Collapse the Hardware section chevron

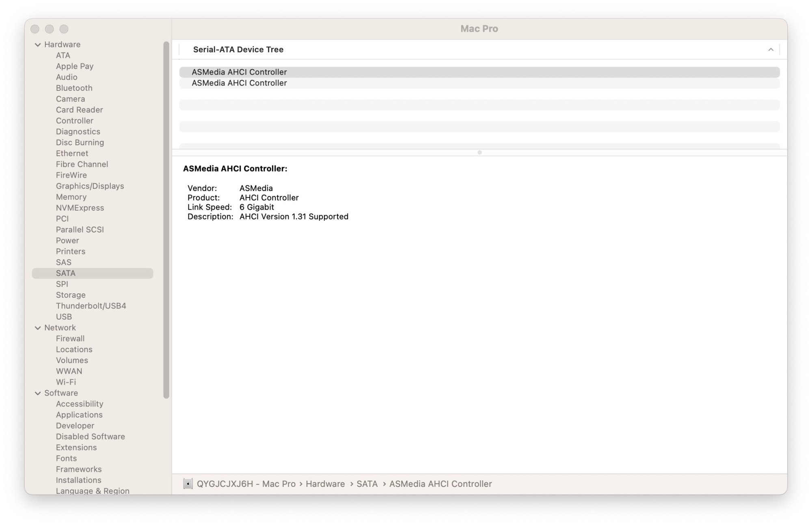pyautogui.click(x=38, y=45)
